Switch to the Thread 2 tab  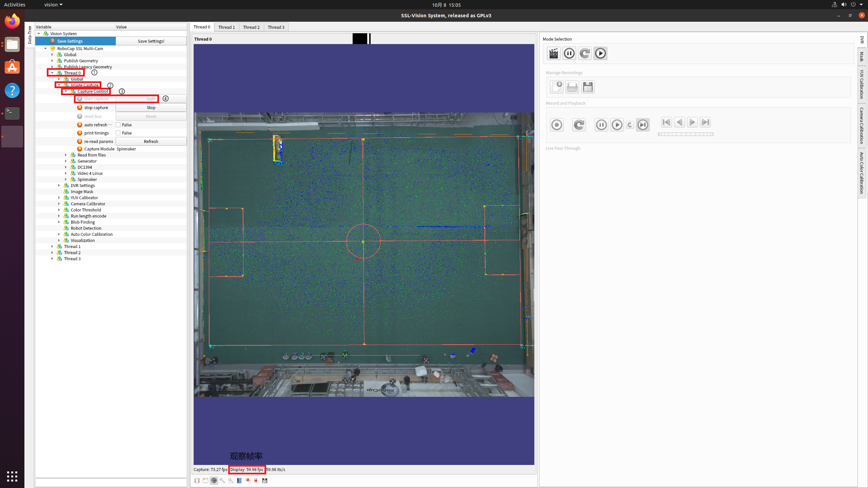251,27
